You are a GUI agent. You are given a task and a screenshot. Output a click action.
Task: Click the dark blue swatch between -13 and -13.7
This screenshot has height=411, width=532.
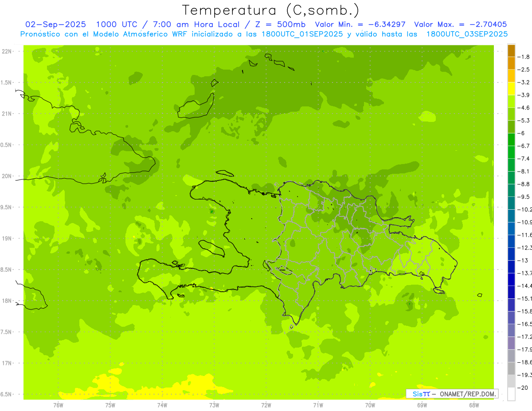tap(511, 267)
